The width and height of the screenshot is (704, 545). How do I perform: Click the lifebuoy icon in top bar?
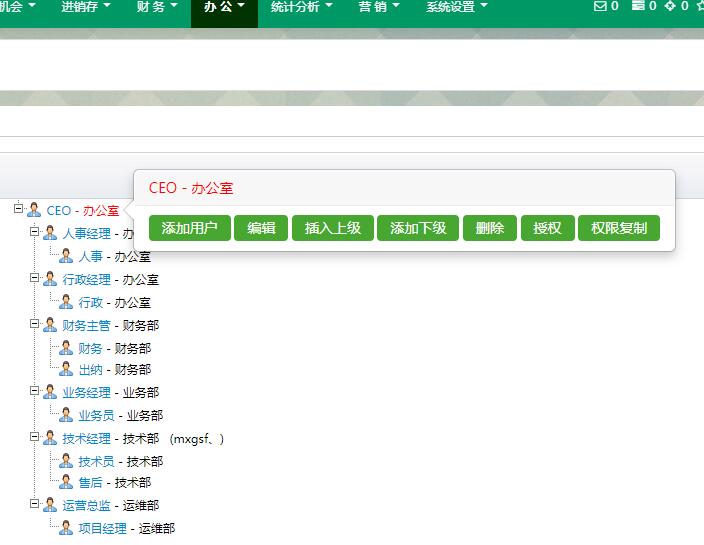(670, 6)
